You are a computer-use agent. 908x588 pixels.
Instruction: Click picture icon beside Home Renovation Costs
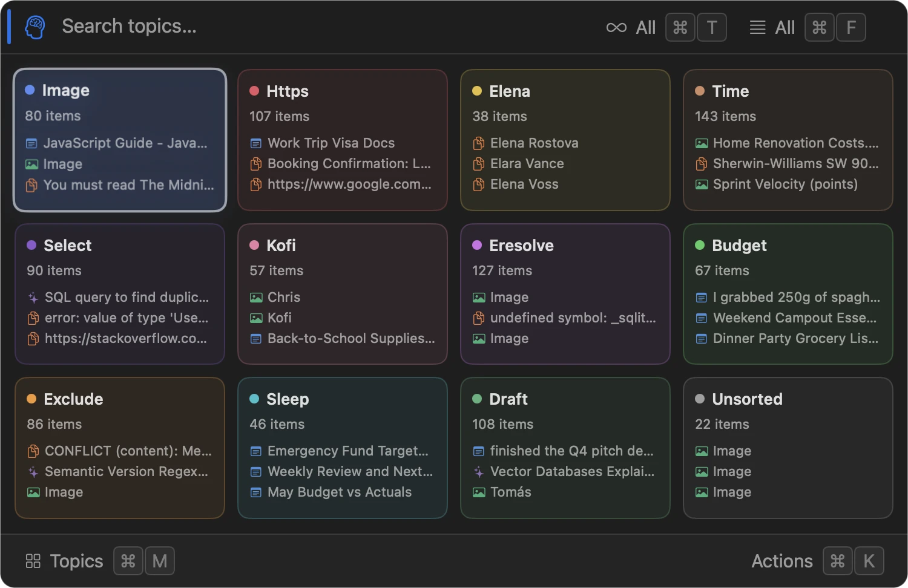coord(702,143)
